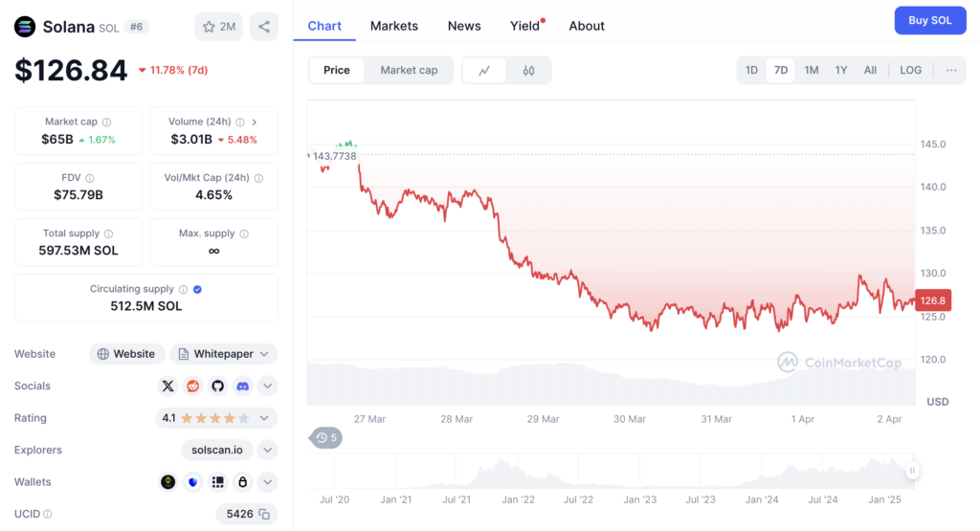Open FDV info icon
This screenshot has width=980, height=531.
(90, 178)
